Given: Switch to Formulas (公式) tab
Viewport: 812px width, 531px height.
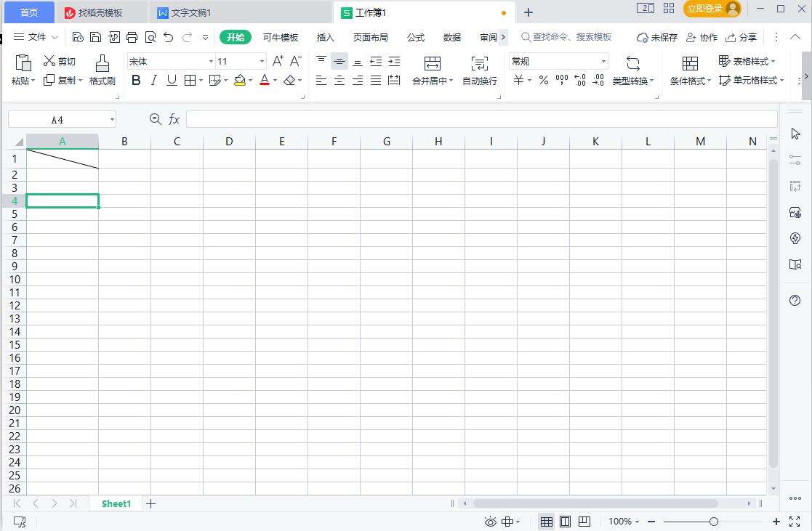Looking at the screenshot, I should (415, 37).
